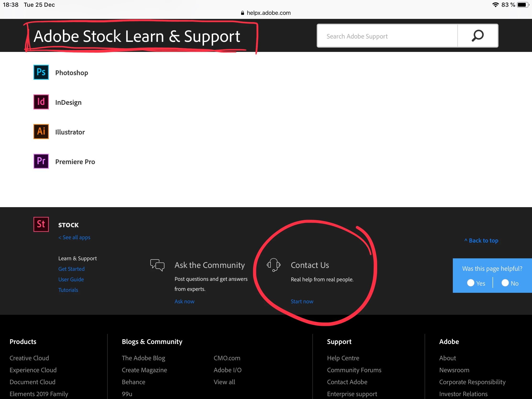Select No for page helpful
This screenshot has height=399, width=532.
pos(505,283)
